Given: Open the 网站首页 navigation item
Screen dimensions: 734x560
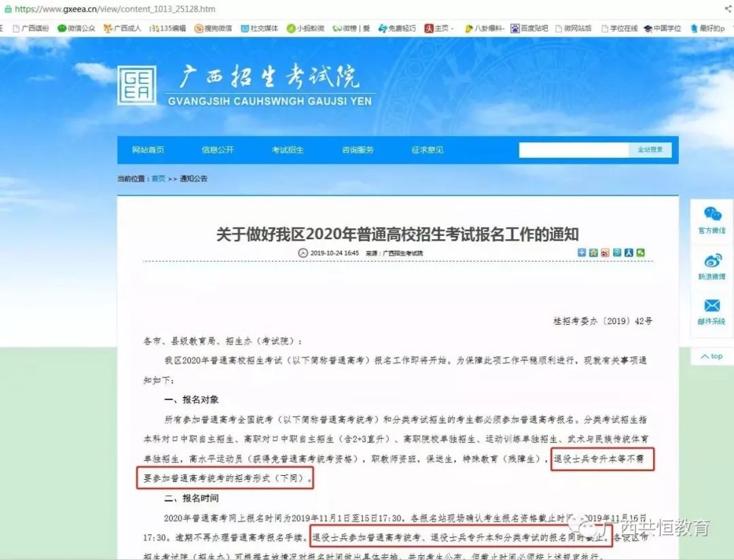Looking at the screenshot, I should [148, 150].
